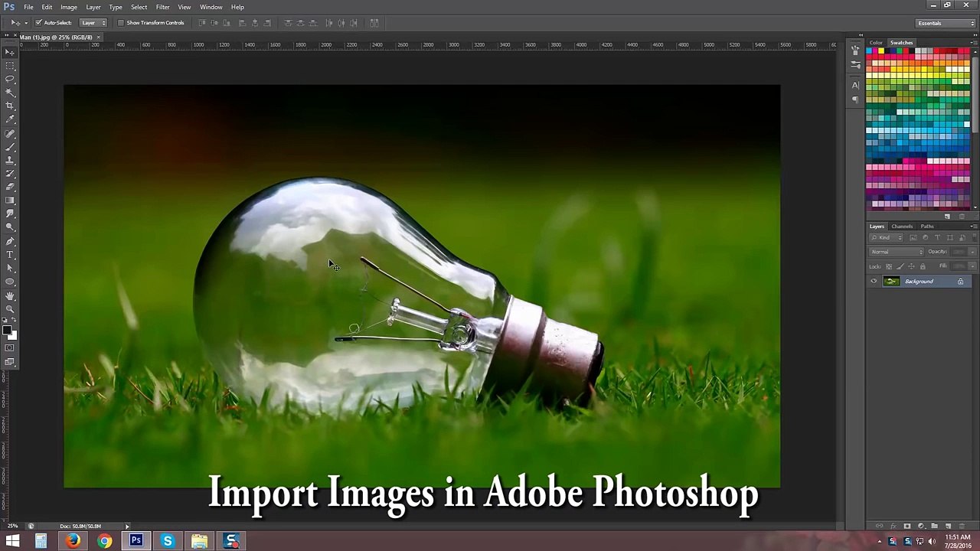Create new swatch of foreground color

[x=947, y=217]
